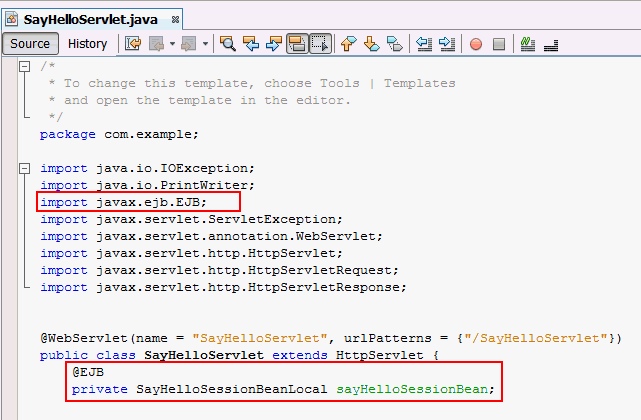Click 'HttpServletResponse' import line
Image resolution: width=641 pixels, height=420 pixels.
(x=223, y=287)
